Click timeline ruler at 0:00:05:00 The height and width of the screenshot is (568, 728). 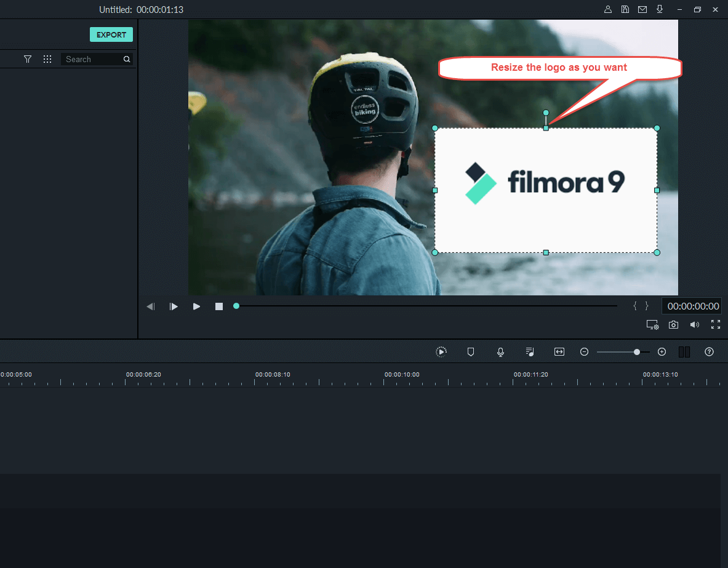(x=16, y=374)
